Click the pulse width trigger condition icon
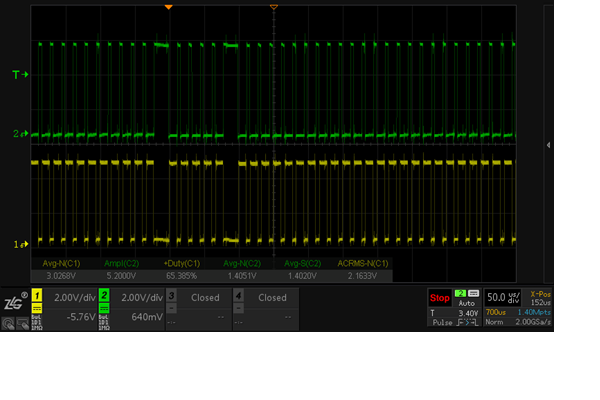 468,323
